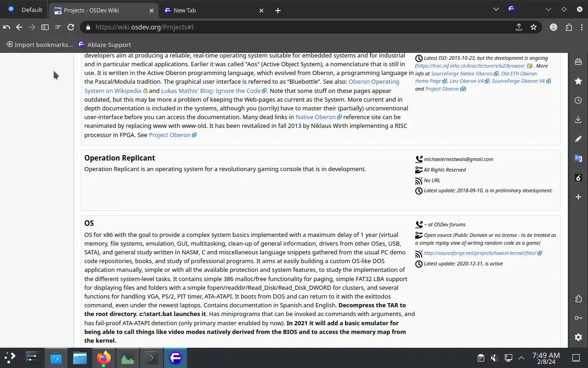Screen dimensions: 588x368
Task: Click the reload page button
Action: (71, 27)
